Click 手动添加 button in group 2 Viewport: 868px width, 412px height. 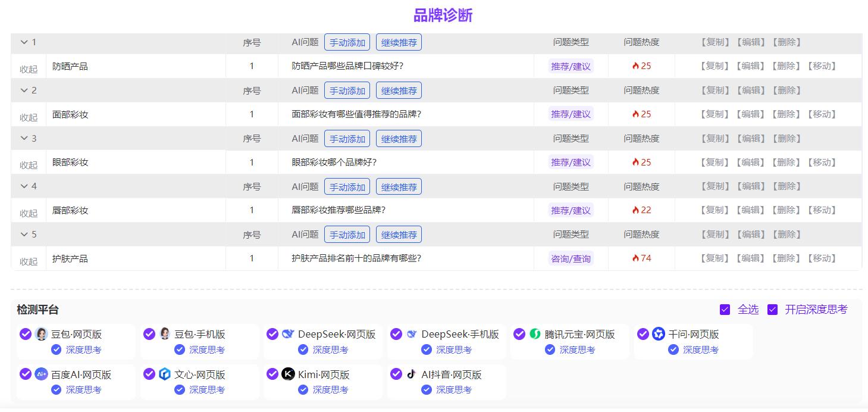(x=347, y=90)
